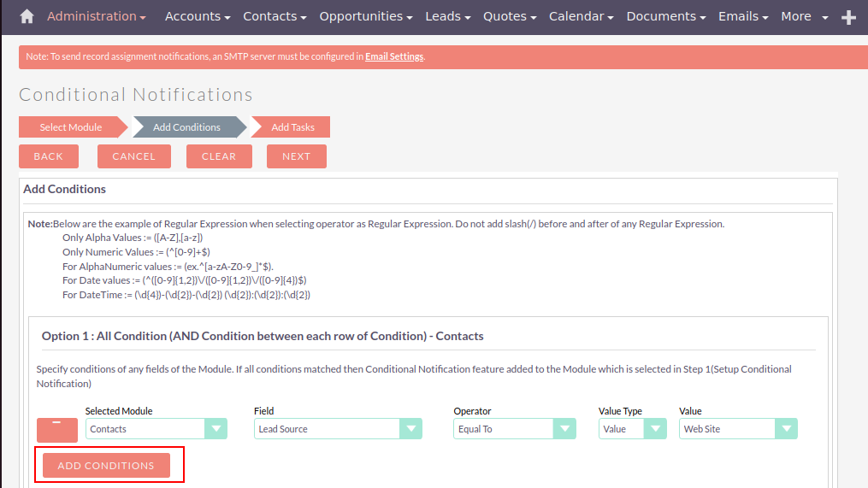
Task: Jump to the Add Tasks step
Action: click(x=292, y=127)
